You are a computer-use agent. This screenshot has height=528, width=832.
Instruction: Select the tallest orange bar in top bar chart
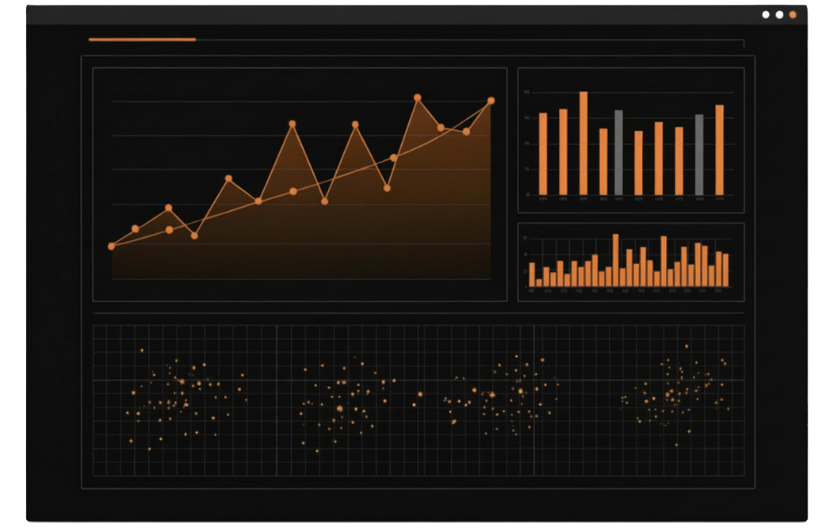point(583,143)
